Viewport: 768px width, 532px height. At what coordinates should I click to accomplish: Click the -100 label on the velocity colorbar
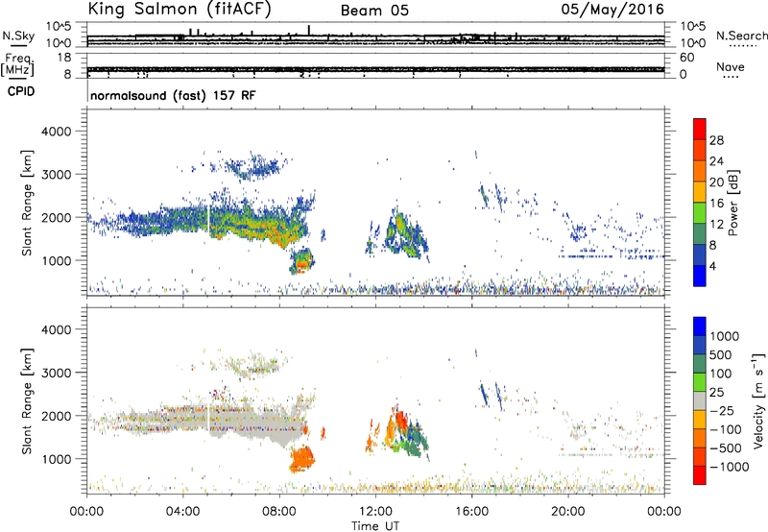tap(726, 429)
